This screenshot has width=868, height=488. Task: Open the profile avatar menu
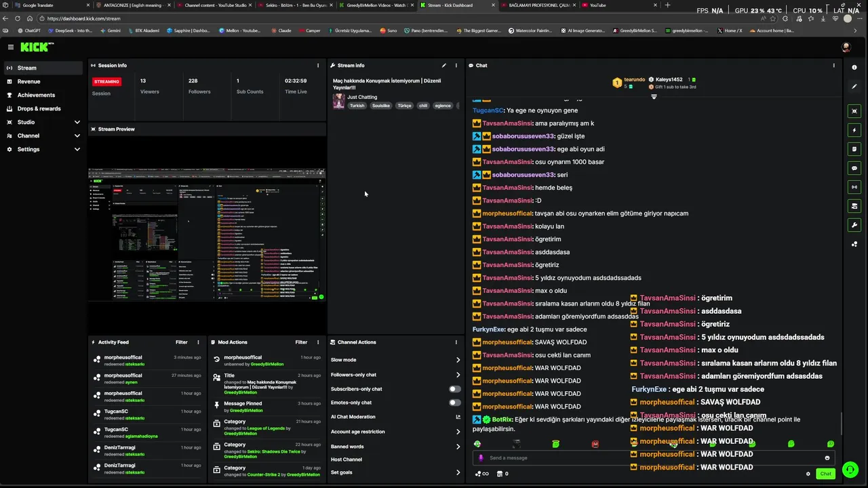(x=846, y=47)
